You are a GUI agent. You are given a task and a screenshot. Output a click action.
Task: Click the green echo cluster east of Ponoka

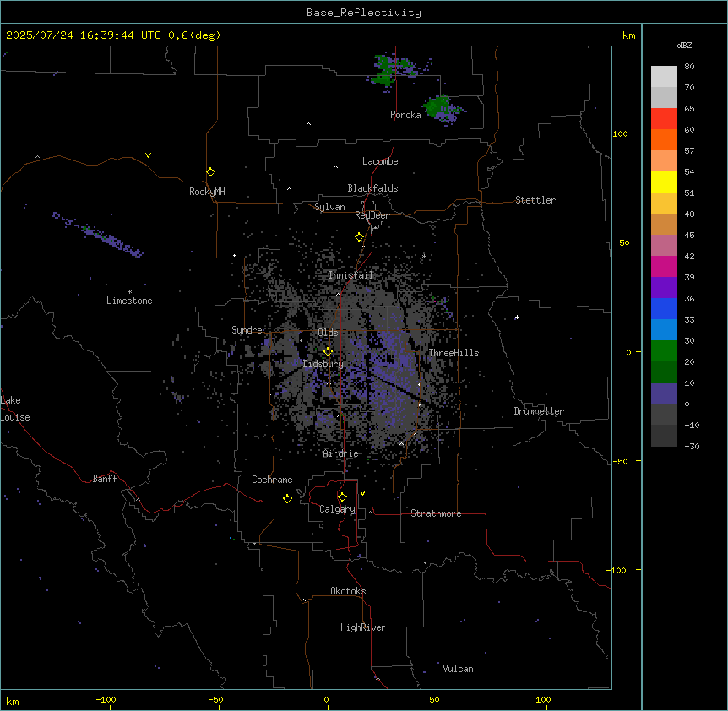point(443,109)
